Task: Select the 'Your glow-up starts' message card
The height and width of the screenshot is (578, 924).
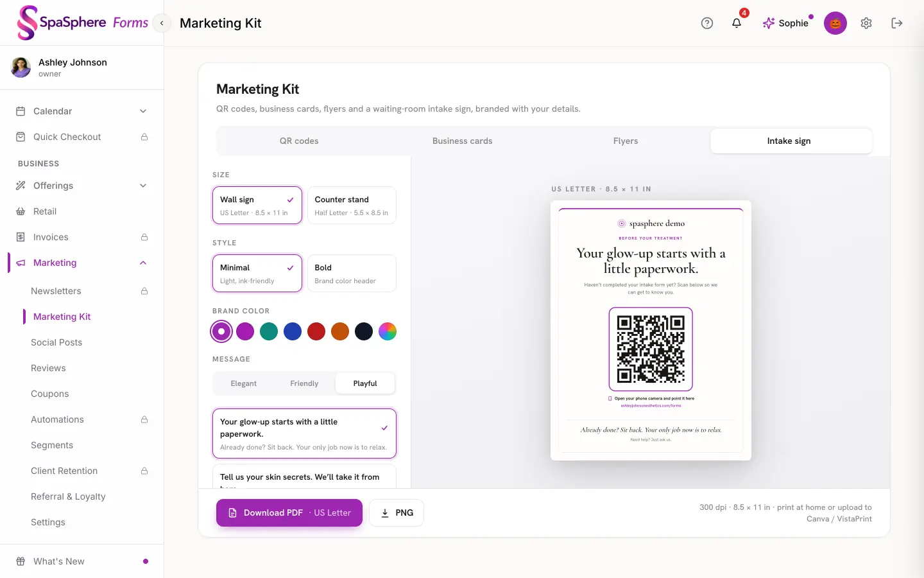Action: click(304, 433)
